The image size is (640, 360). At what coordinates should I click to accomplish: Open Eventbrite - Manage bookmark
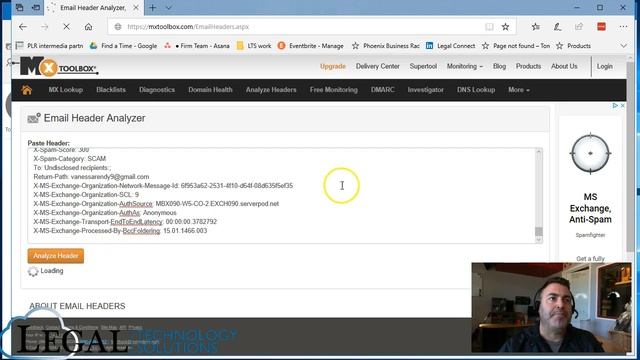point(311,46)
